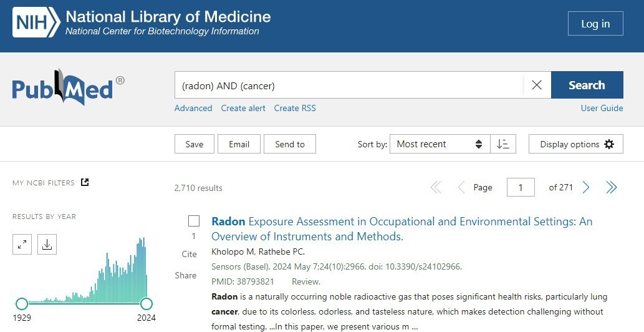Image resolution: width=644 pixels, height=332 pixels.
Task: Click the Save button
Action: coord(195,144)
